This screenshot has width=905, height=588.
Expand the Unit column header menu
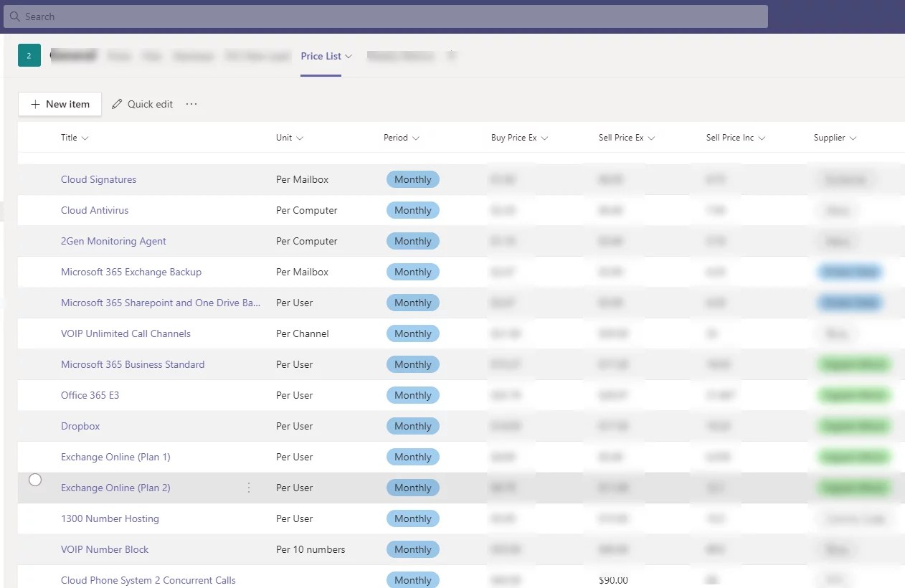300,138
